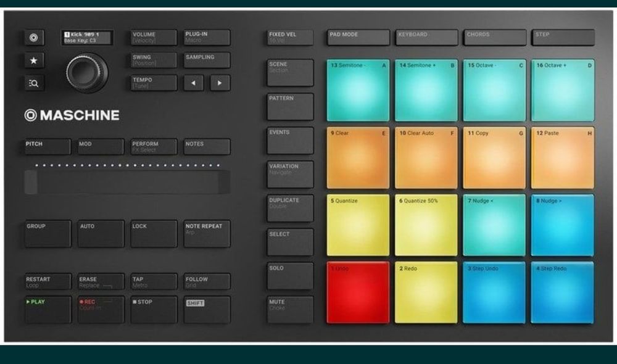Touch the smart strip slider
This screenshot has width=617, height=364.
128,182
